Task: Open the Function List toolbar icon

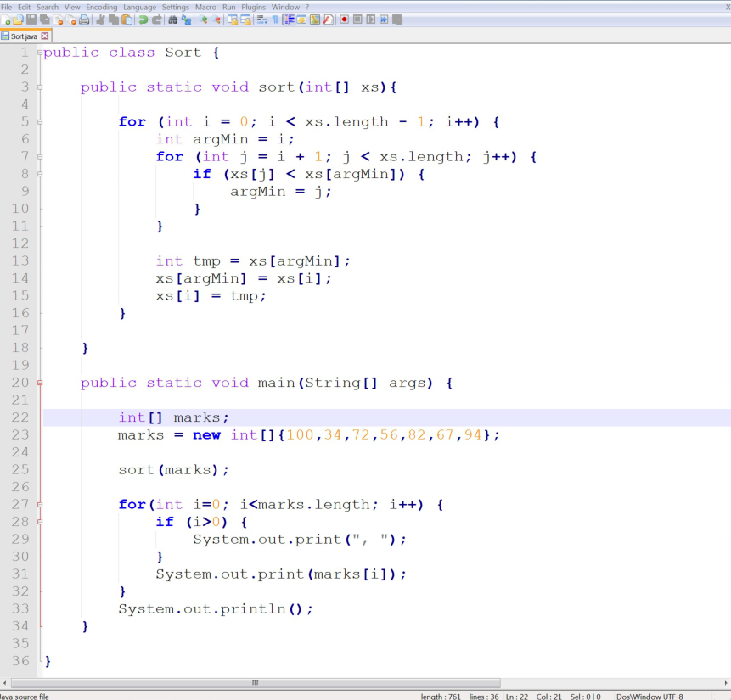Action: pos(329,20)
